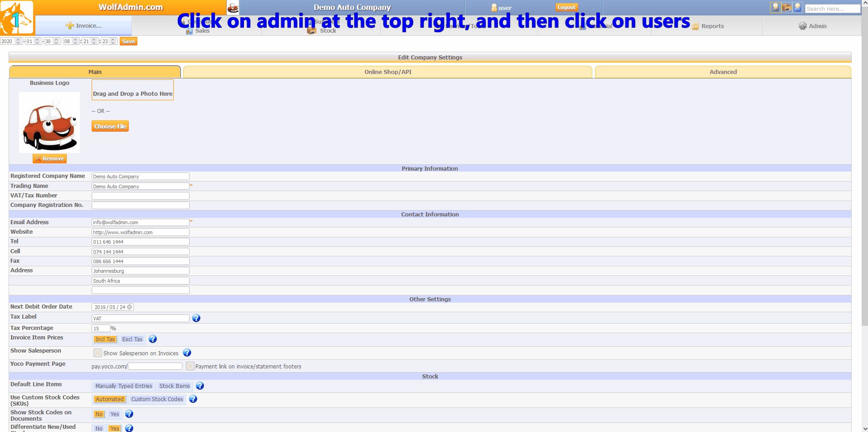Click the small car company logo in the header
This screenshot has width=868, height=432.
click(x=233, y=8)
